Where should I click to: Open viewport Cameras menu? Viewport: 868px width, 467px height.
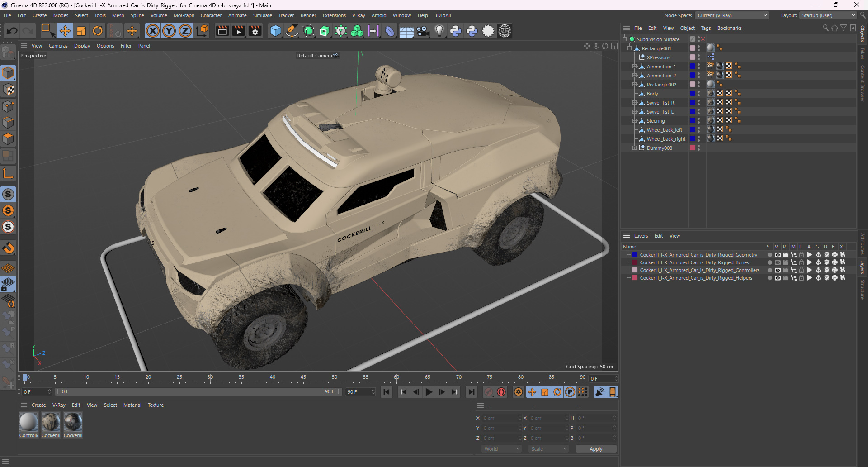[58, 46]
